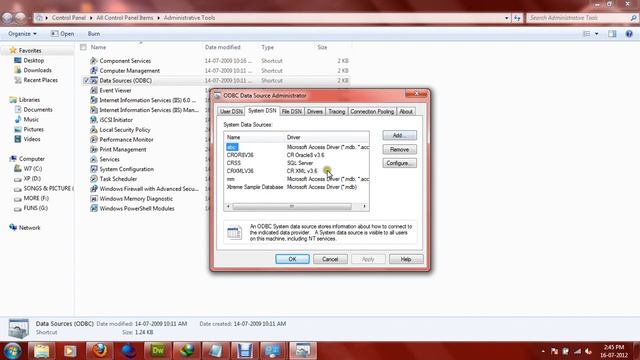The image size is (640, 360).
Task: Click Cancel in ODBC dialog
Action: [330, 259]
